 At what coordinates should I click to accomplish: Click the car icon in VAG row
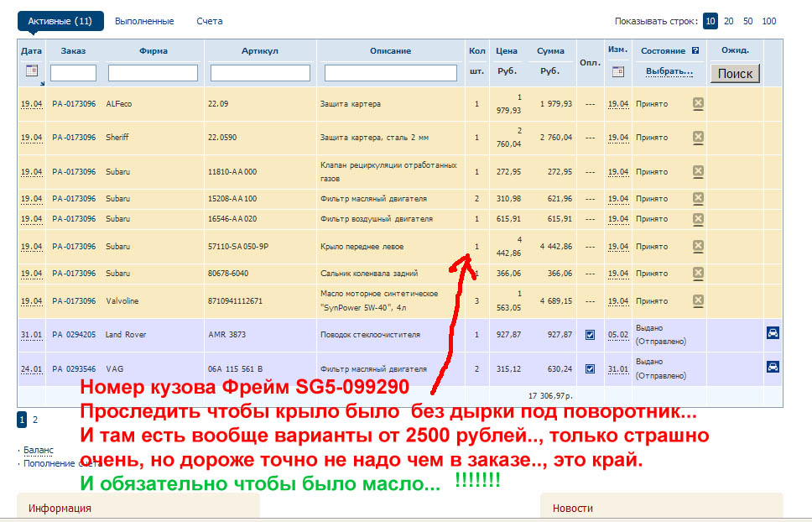point(773,367)
